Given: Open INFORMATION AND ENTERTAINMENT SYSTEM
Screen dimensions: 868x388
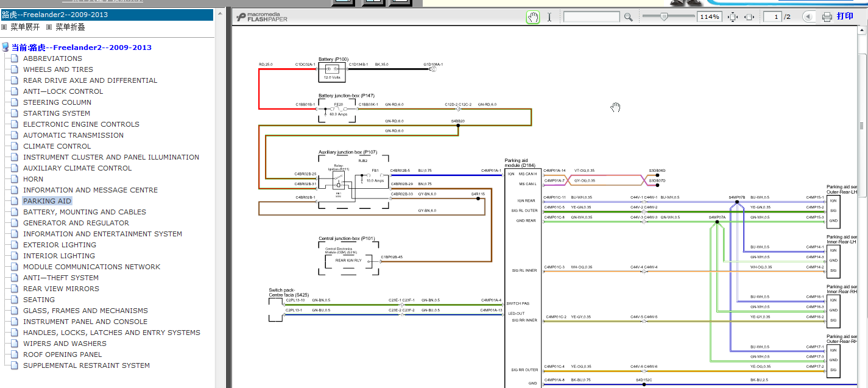Looking at the screenshot, I should (102, 234).
